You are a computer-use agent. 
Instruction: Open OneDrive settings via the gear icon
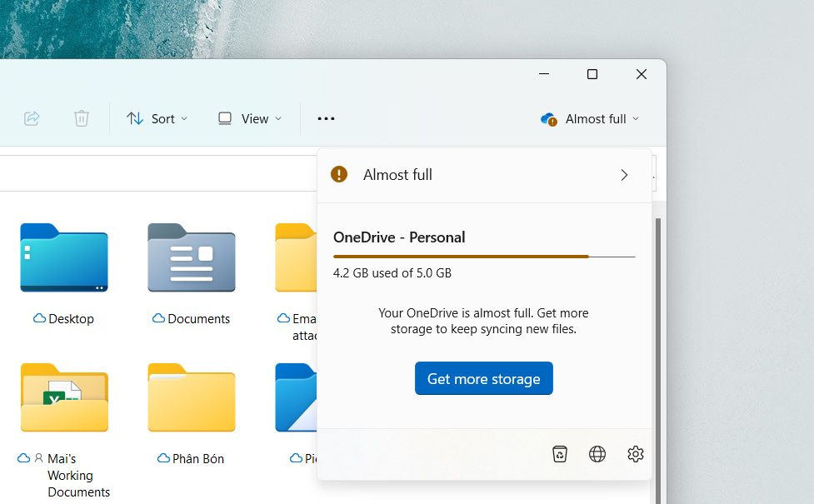point(635,453)
